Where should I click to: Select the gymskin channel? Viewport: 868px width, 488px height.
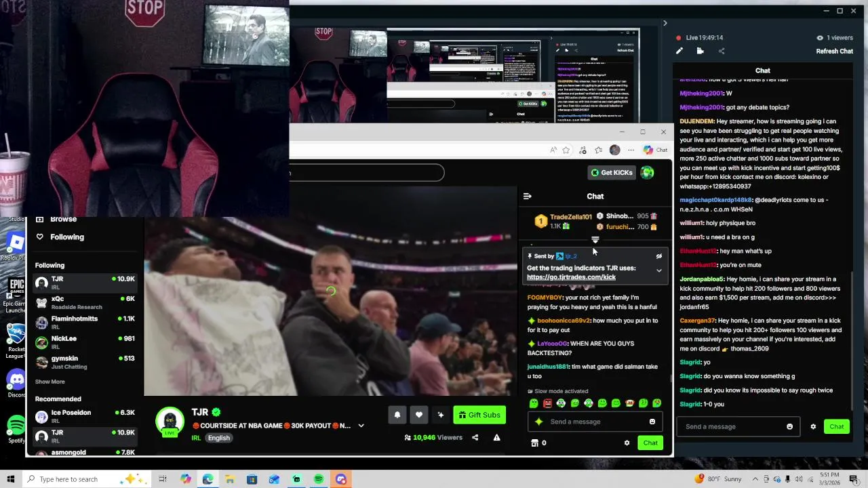pyautogui.click(x=85, y=362)
